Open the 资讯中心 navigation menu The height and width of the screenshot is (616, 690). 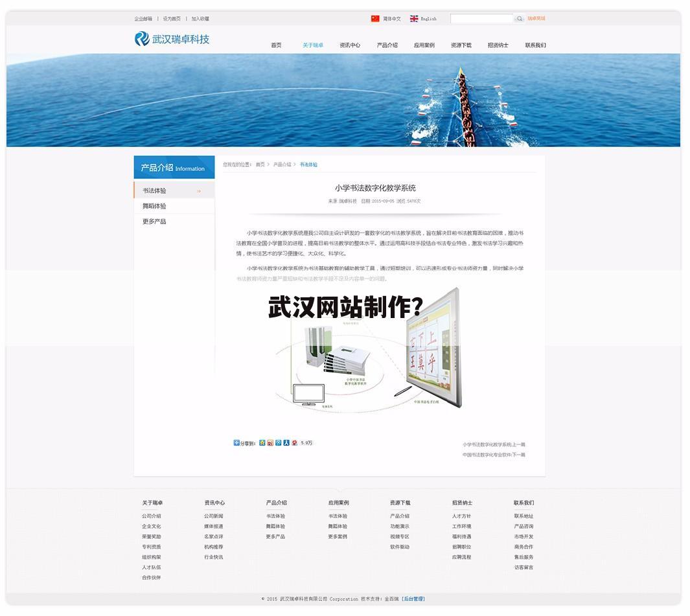coord(350,45)
